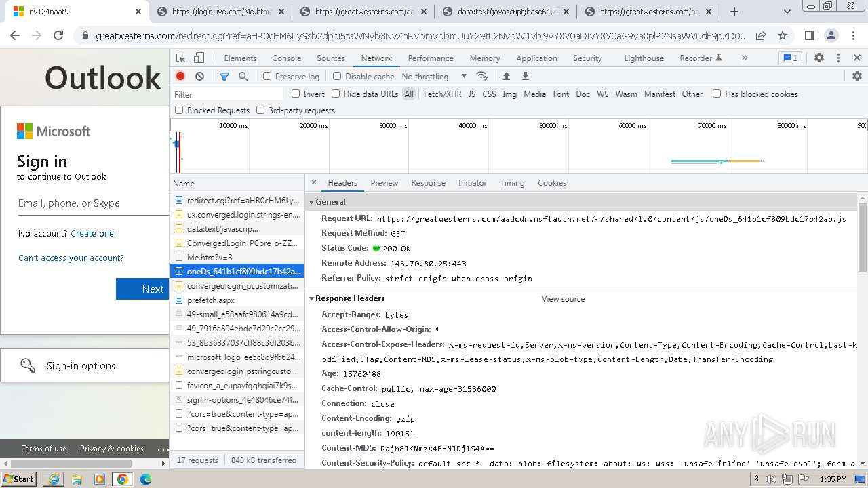Toggle the browser side panel icon
The height and width of the screenshot is (488, 868).
(810, 36)
